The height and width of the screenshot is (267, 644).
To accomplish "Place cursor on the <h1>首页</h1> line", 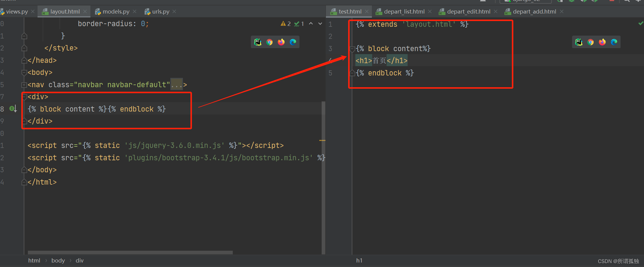I will coord(381,61).
